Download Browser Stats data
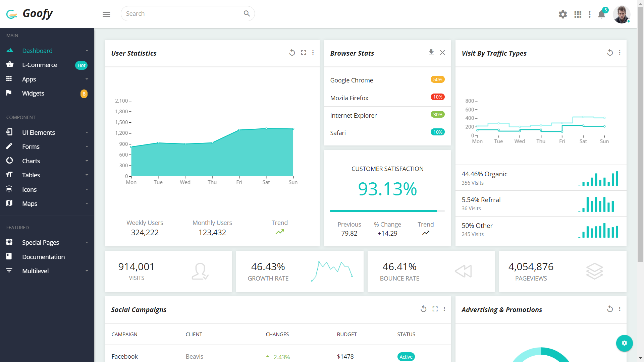Image resolution: width=644 pixels, height=362 pixels. point(431,53)
